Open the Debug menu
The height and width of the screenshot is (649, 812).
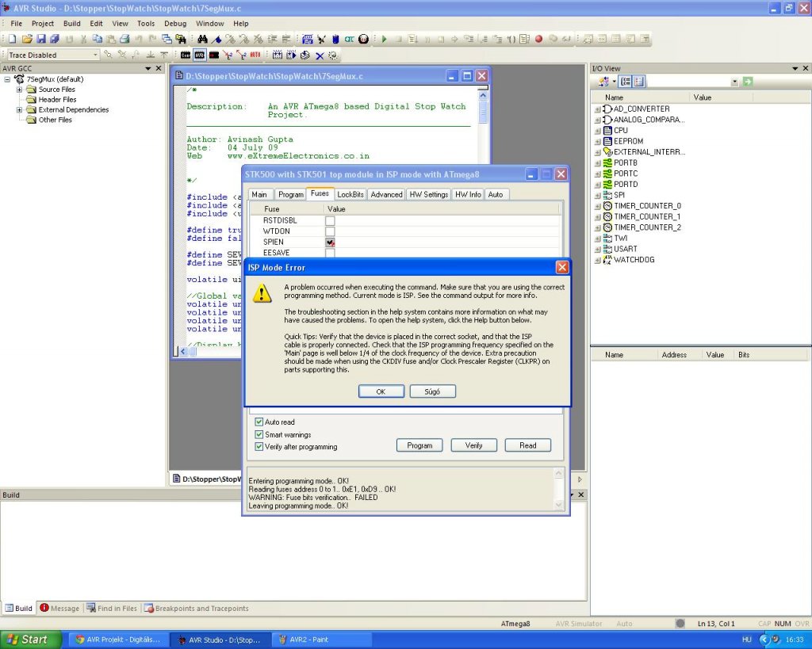coord(175,23)
